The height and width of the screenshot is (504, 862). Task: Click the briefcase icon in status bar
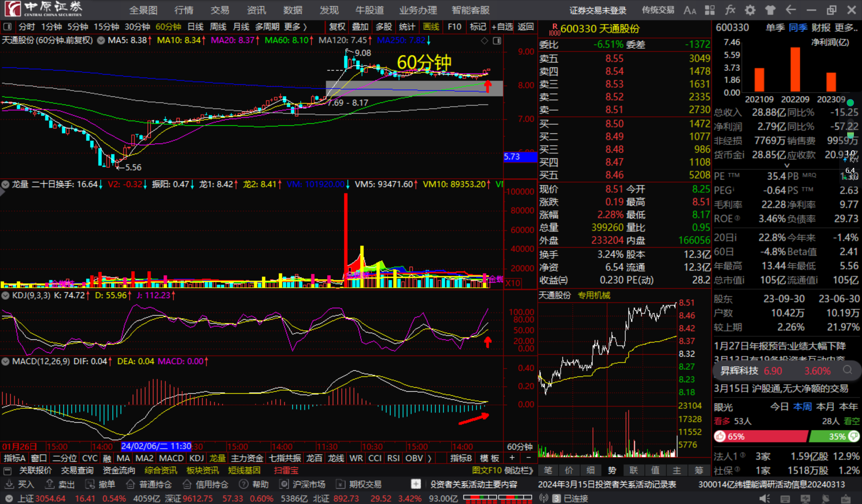[x=846, y=499]
